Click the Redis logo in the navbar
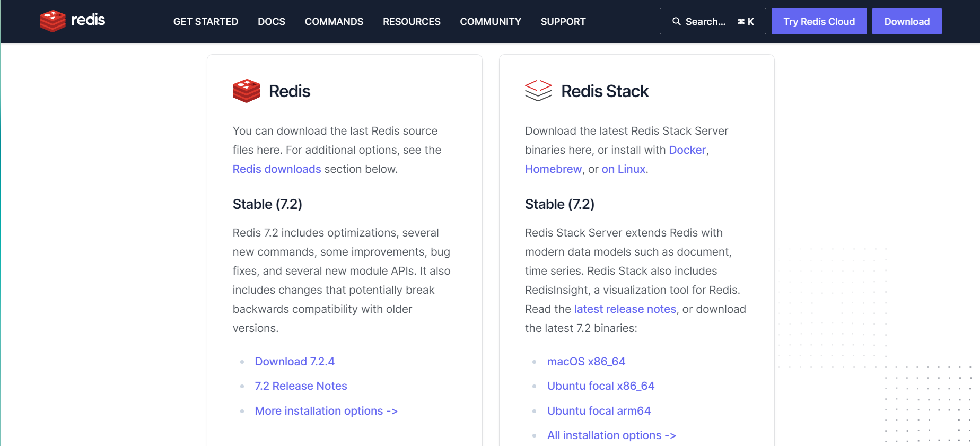The width and height of the screenshot is (980, 446). click(72, 21)
